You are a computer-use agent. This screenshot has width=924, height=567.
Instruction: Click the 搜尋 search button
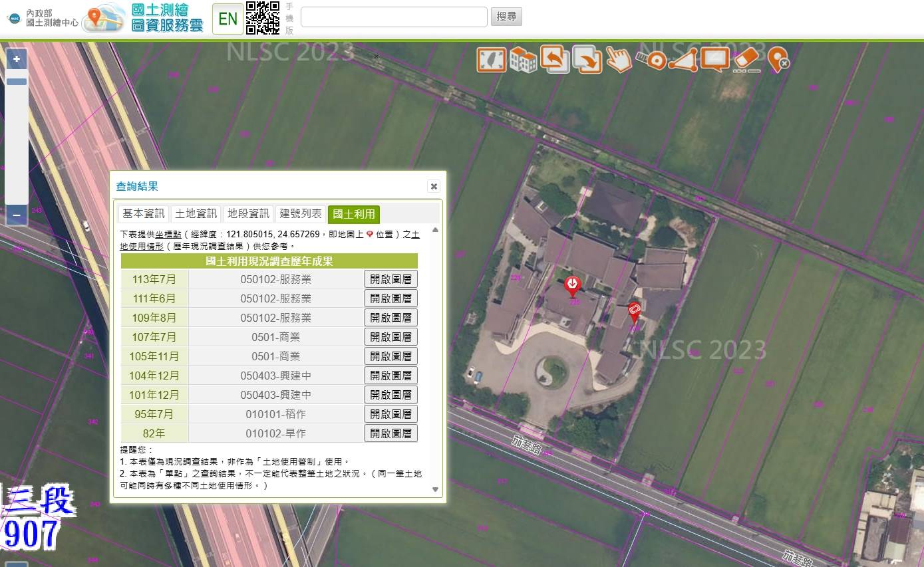[x=506, y=17]
